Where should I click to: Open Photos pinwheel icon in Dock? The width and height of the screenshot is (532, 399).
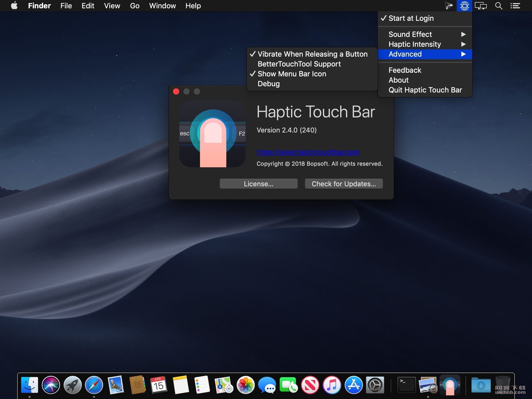245,385
